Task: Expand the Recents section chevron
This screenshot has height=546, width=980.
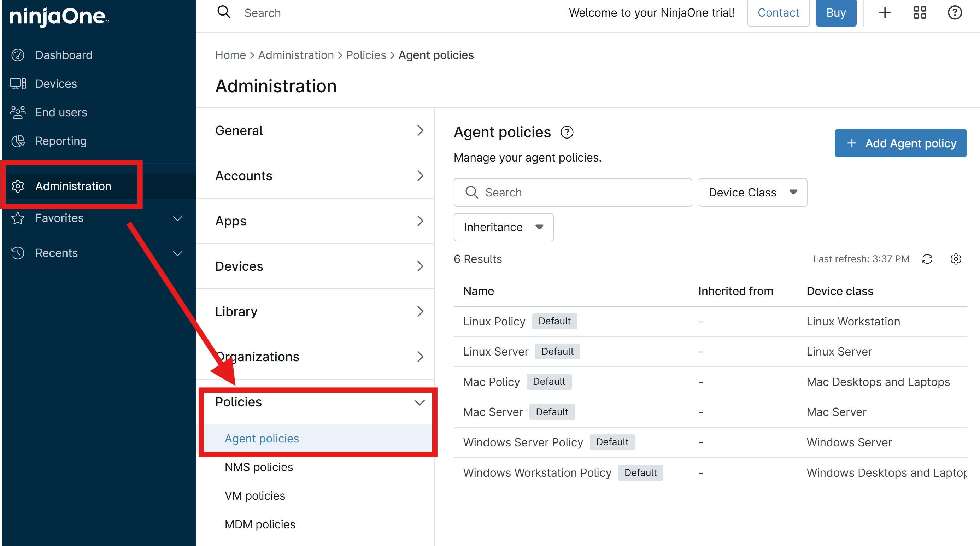Action: point(178,253)
